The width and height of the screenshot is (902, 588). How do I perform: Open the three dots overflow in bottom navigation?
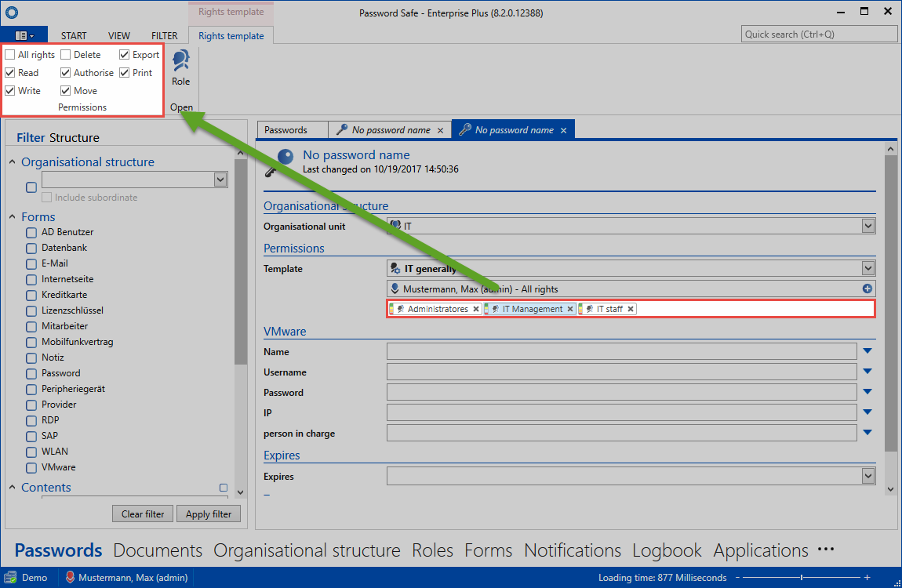[825, 550]
